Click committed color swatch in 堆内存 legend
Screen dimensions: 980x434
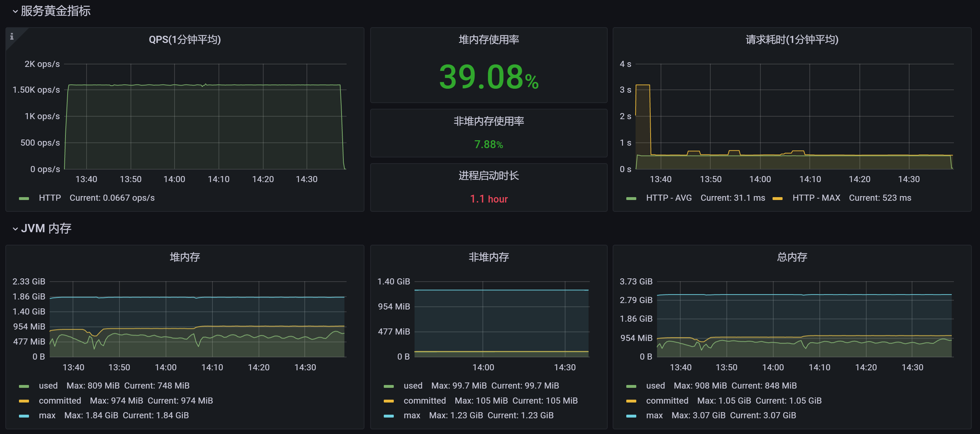24,401
